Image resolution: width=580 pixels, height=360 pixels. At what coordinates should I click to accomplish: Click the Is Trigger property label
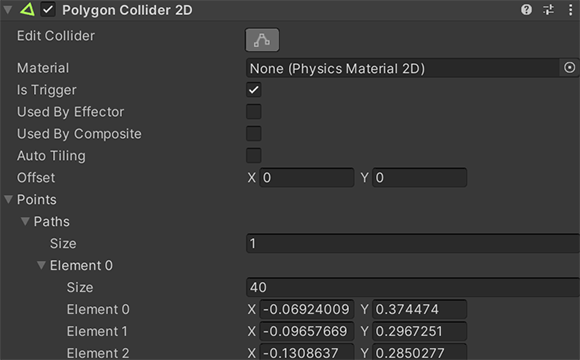pos(47,90)
